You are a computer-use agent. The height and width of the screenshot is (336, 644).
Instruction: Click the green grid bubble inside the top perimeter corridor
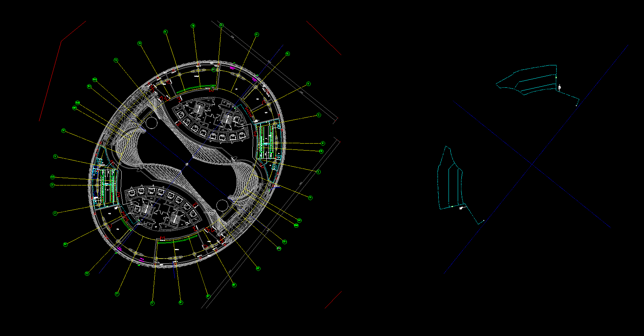tap(213, 69)
